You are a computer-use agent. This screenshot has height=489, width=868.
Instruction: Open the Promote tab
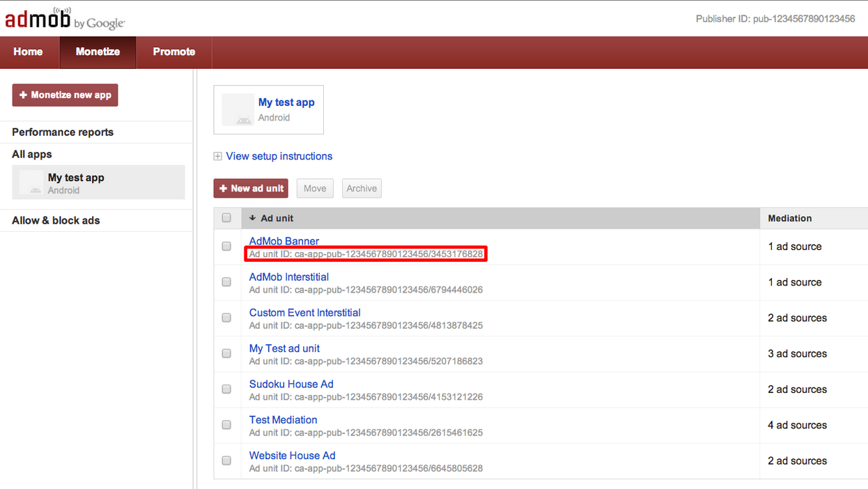tap(174, 52)
